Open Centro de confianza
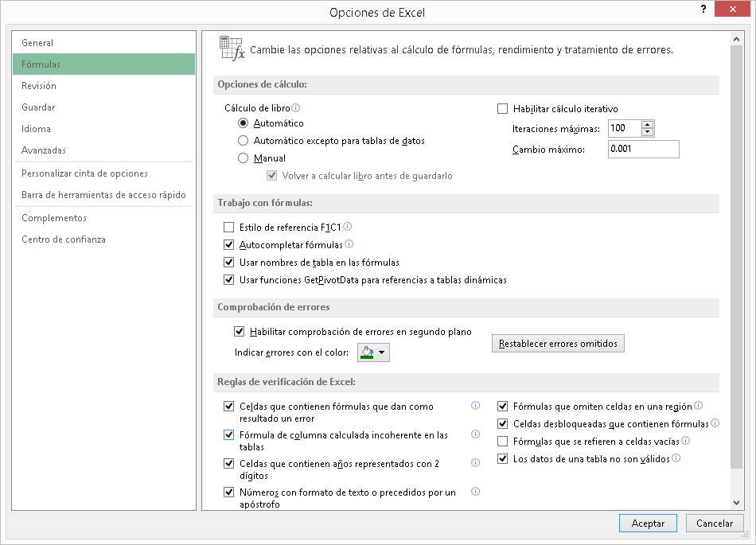756x545 pixels. pos(103,239)
